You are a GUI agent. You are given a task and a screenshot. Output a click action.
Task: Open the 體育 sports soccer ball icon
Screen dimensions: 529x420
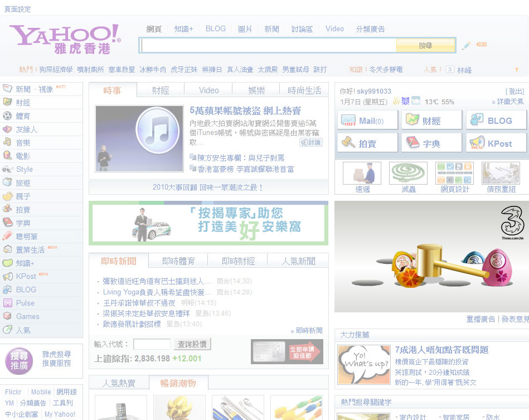[x=7, y=115]
